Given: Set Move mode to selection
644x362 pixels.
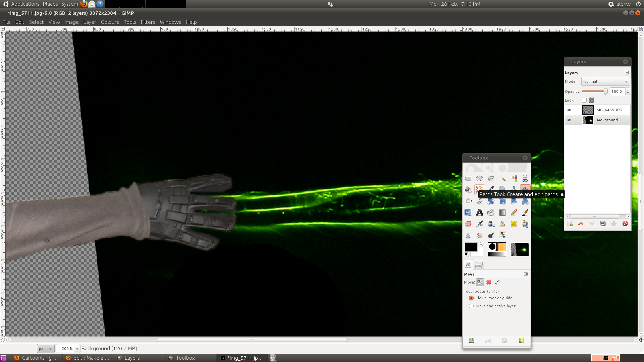Looking at the screenshot, I should click(489, 282).
